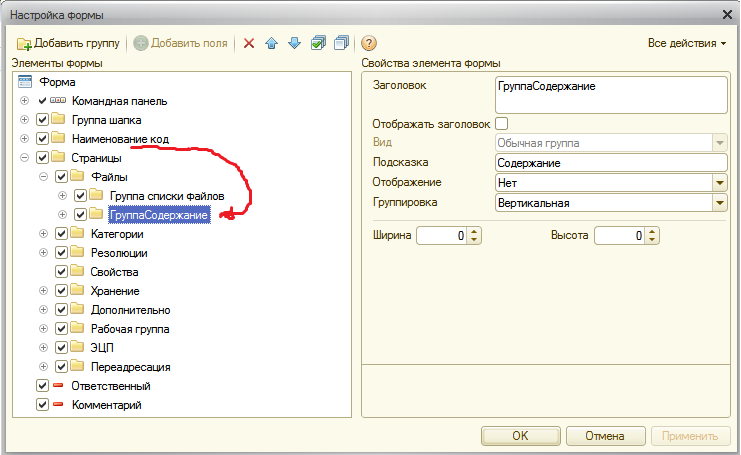Close the Настройка формы dialog
This screenshot has height=455, width=741.
point(727,15)
